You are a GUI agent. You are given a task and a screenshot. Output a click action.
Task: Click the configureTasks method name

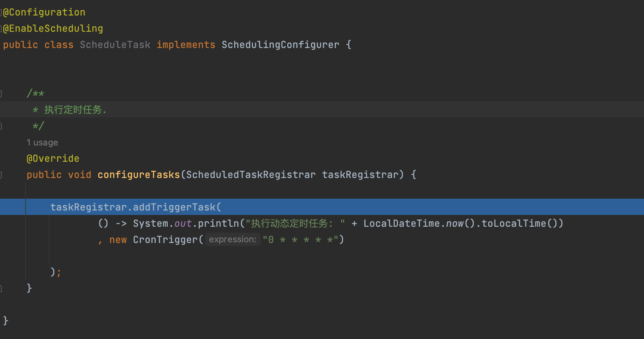click(139, 175)
